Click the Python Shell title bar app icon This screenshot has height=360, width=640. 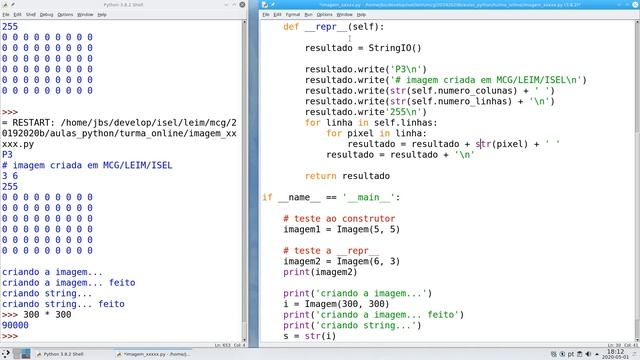click(x=5, y=4)
